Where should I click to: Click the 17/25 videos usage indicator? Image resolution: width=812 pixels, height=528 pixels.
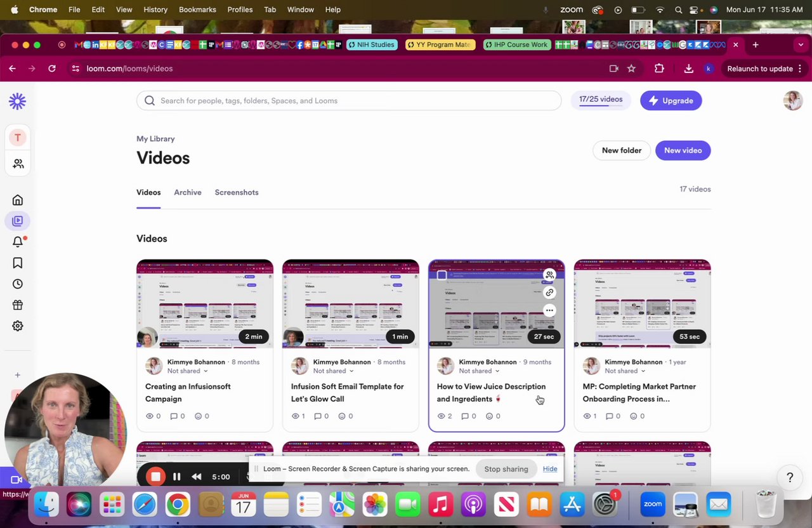click(601, 100)
